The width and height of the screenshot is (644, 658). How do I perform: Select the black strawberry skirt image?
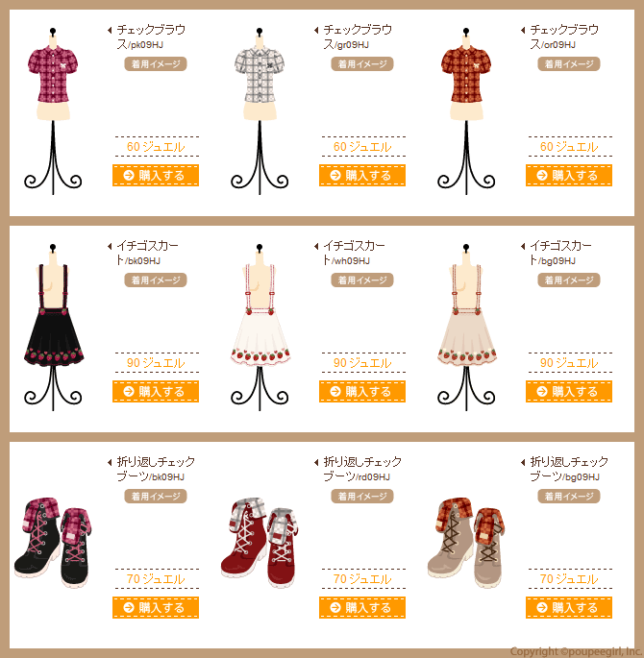(x=53, y=328)
